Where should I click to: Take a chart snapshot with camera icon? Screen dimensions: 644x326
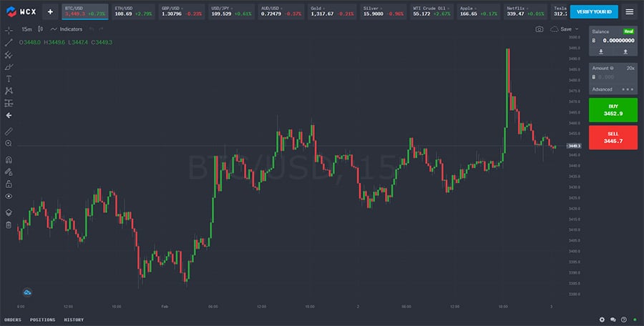pyautogui.click(x=540, y=29)
